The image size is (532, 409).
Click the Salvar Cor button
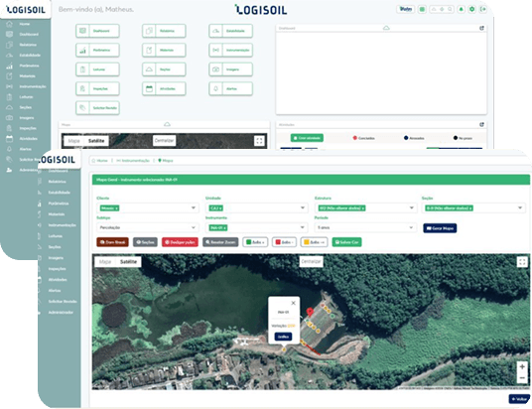point(346,242)
